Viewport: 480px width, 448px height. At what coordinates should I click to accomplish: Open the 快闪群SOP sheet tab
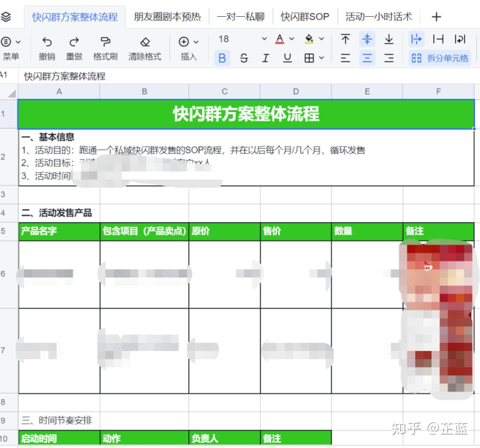point(305,17)
